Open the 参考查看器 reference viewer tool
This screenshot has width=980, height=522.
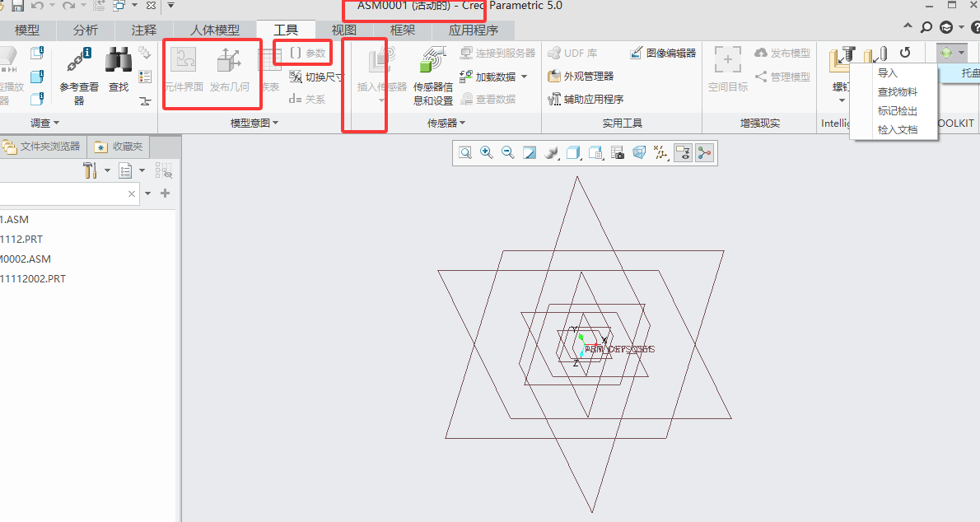point(79,76)
